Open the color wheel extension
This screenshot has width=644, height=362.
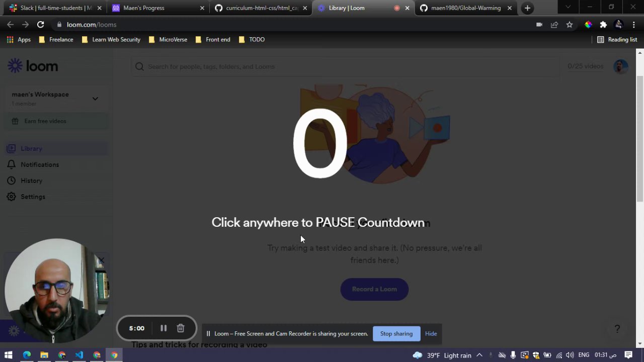pos(588,25)
